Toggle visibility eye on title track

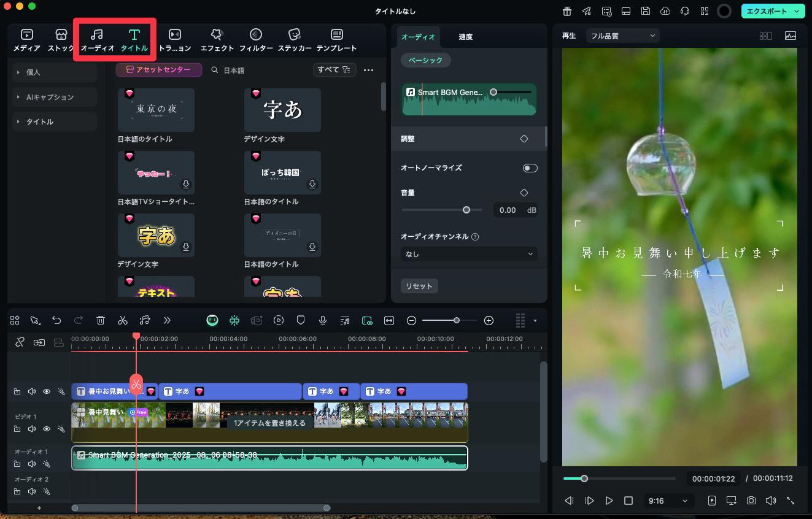click(x=47, y=391)
